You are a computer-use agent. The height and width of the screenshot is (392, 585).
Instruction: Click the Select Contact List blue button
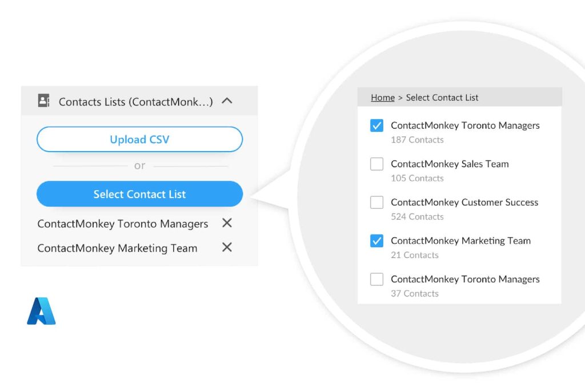(x=139, y=194)
